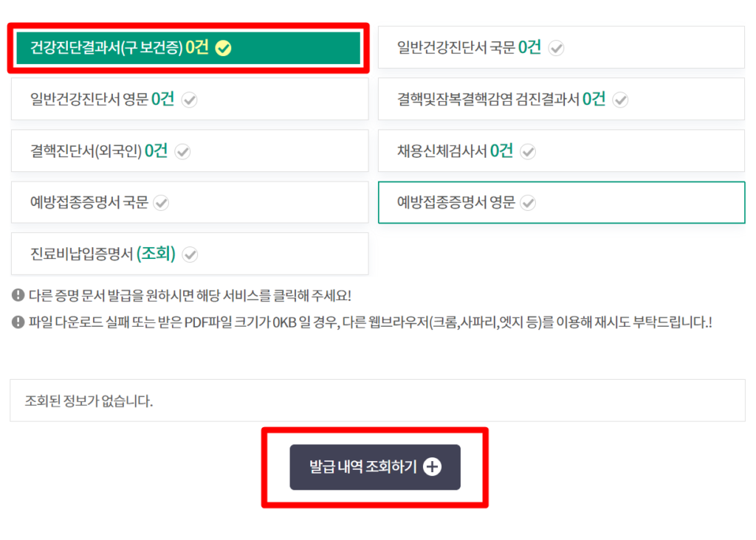Click check icon beside 예방접종증명서 영문
Viewport: 756px width, 540px height.
pos(527,203)
